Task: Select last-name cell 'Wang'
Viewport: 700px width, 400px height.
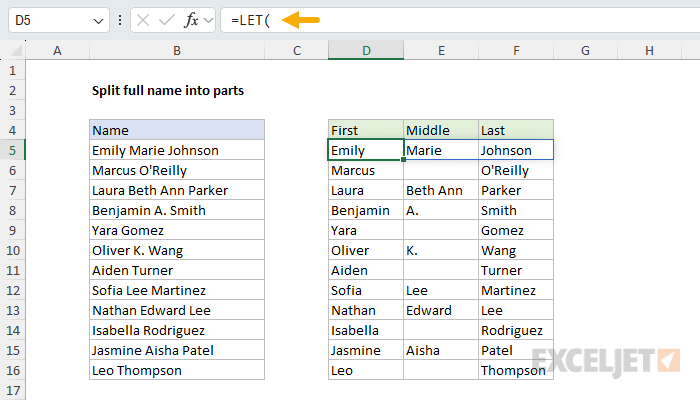Action: (516, 250)
